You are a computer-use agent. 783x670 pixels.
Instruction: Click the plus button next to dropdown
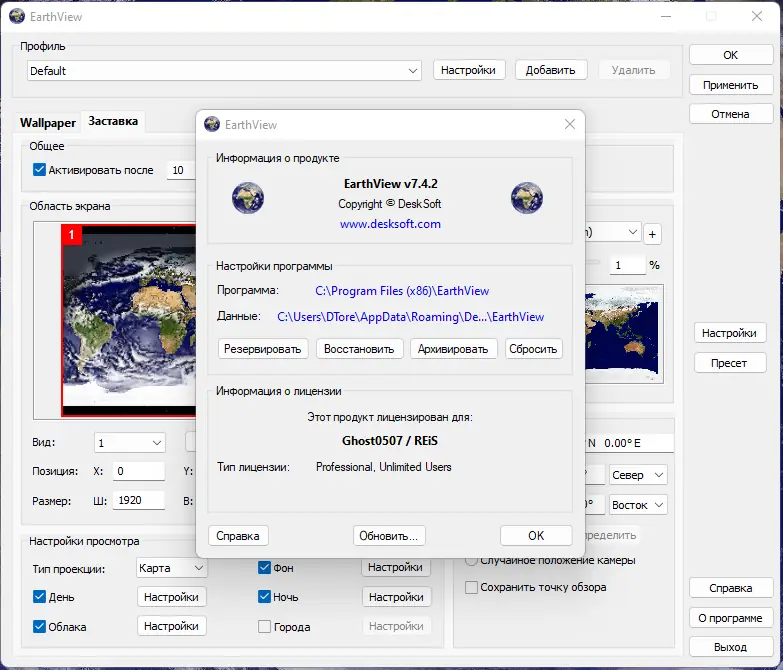652,234
